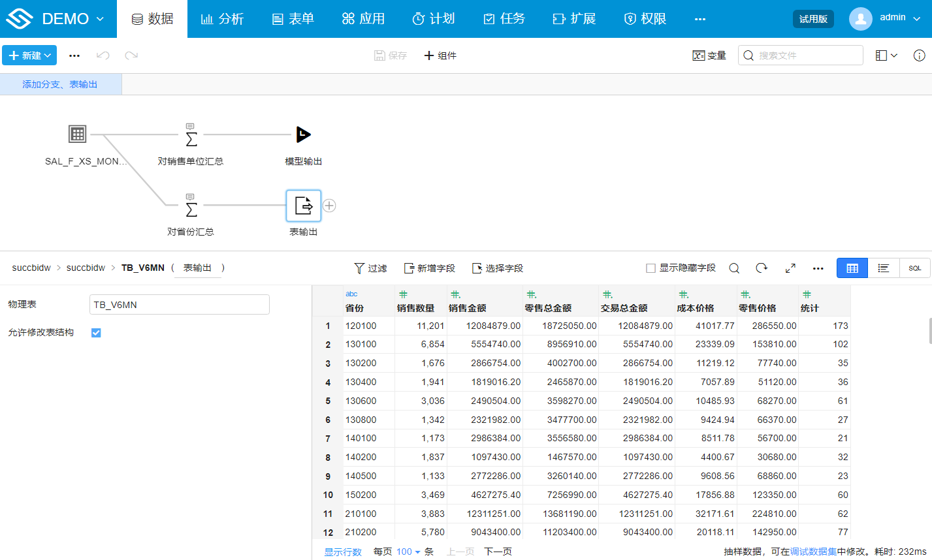The image size is (932, 560).
Task: Switch preview to SQL view
Action: point(914,268)
